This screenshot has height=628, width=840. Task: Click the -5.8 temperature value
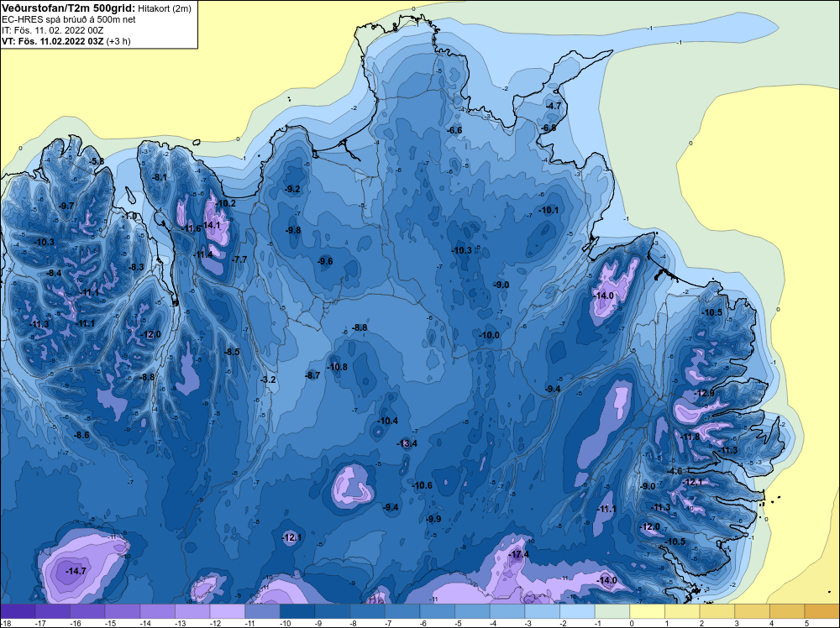click(x=97, y=161)
